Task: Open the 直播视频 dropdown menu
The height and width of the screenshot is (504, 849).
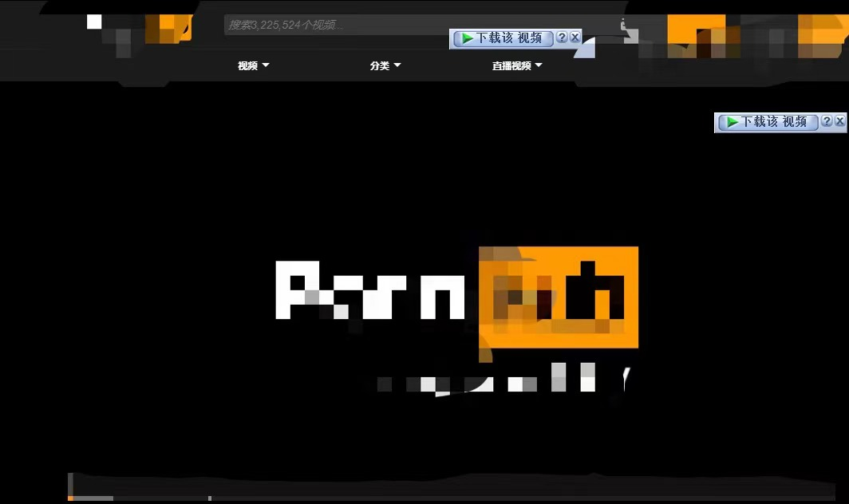Action: (x=516, y=65)
